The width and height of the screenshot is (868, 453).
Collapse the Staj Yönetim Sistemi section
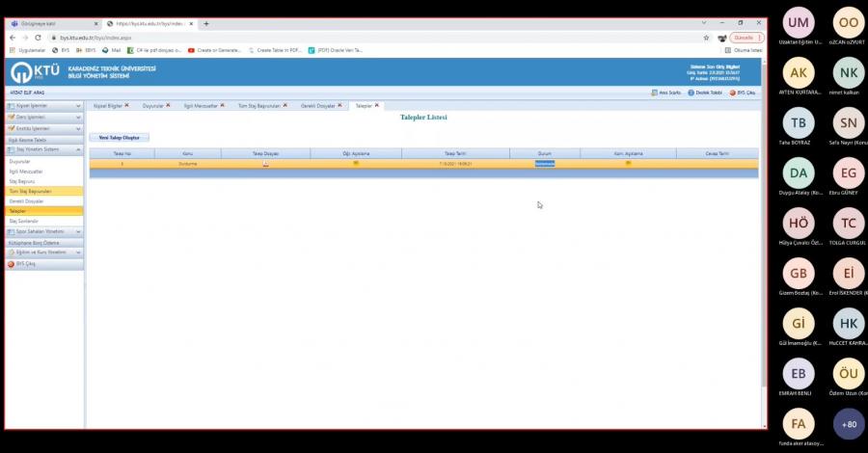click(79, 149)
